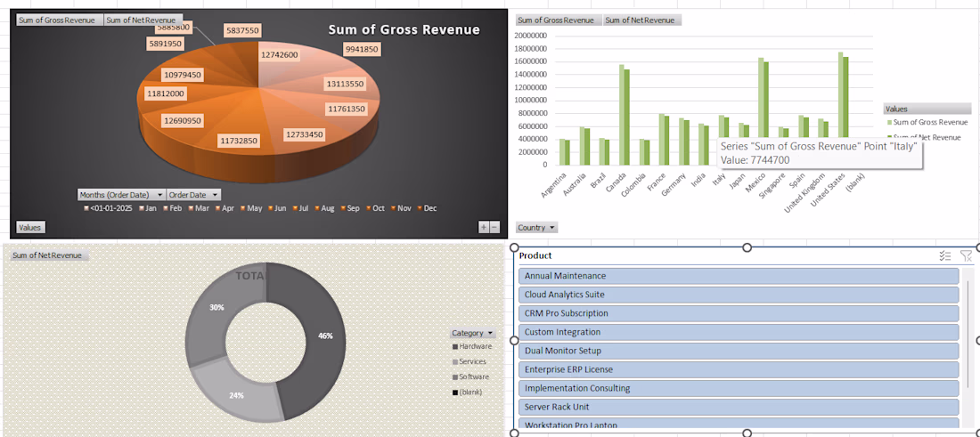
Task: Select the 11732850 data label on pie
Action: (239, 142)
